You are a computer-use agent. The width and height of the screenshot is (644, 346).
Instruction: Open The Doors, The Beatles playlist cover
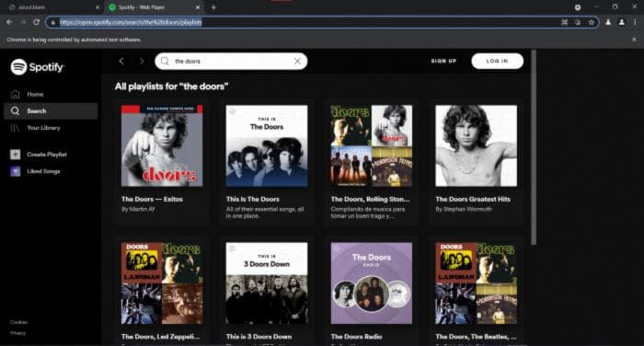(x=477, y=283)
